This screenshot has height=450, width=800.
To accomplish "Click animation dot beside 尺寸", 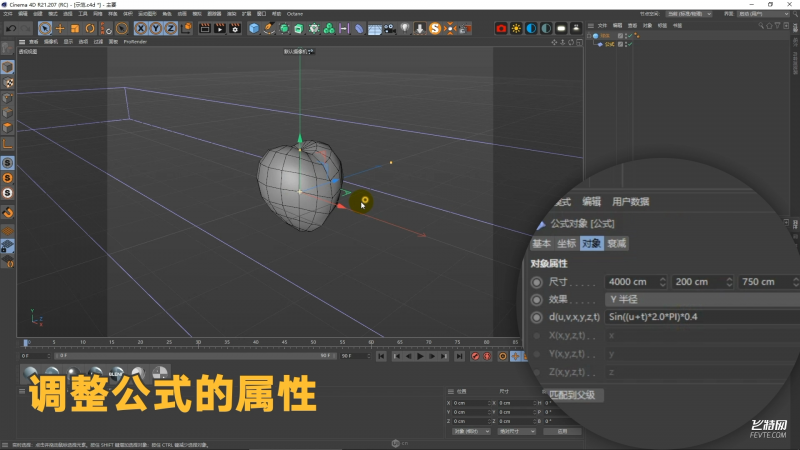I will [x=536, y=282].
